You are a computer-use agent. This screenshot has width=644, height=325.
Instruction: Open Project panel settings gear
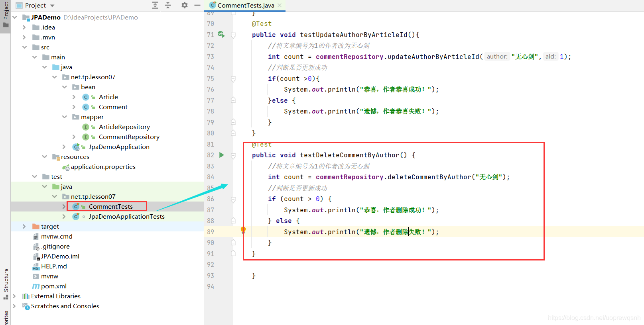pos(185,5)
